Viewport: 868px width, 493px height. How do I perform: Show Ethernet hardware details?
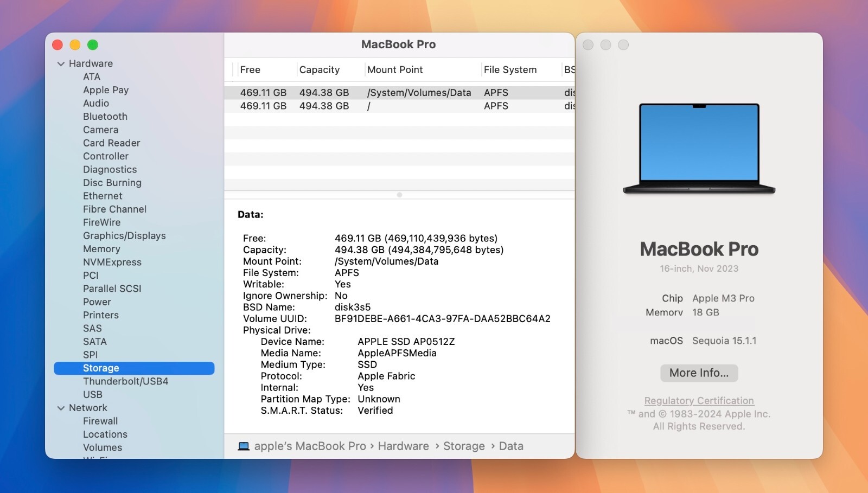tap(103, 196)
